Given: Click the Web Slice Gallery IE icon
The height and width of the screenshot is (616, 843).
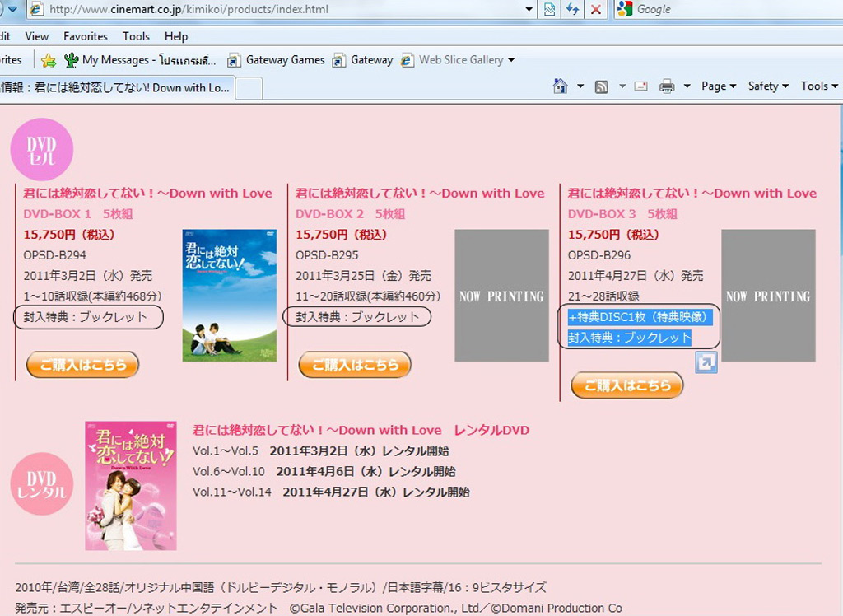Looking at the screenshot, I should 407,60.
